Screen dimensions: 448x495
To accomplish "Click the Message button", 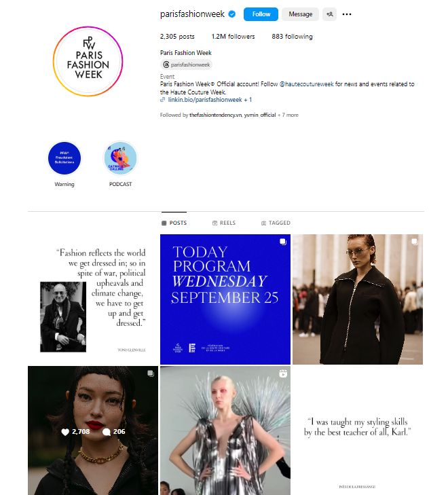I will (300, 14).
